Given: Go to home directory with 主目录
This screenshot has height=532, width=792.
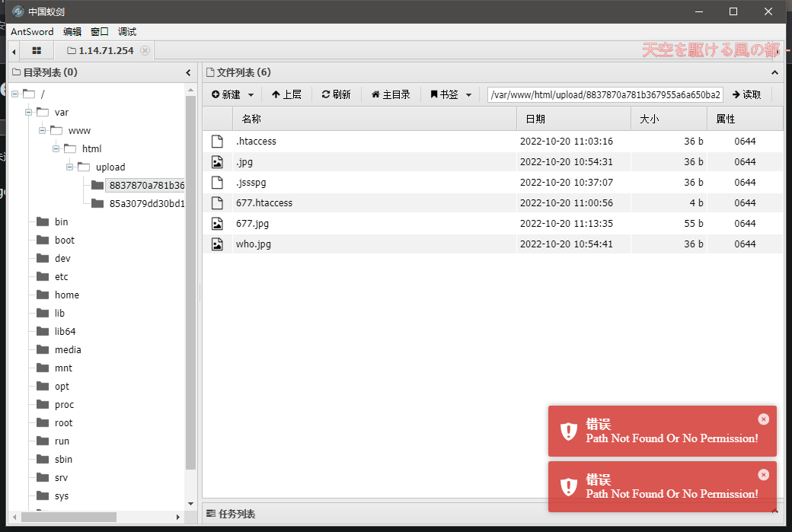Looking at the screenshot, I should (391, 94).
